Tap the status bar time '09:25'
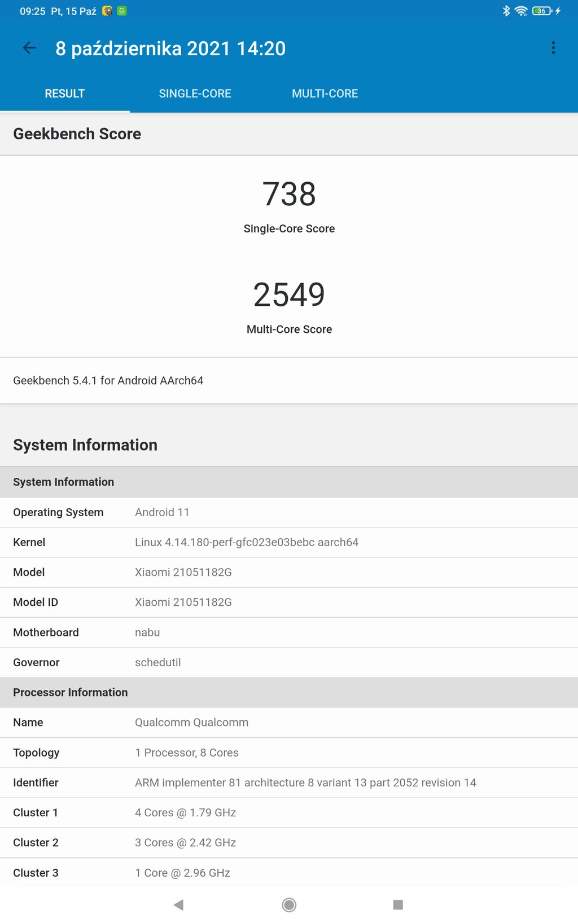 tap(33, 11)
